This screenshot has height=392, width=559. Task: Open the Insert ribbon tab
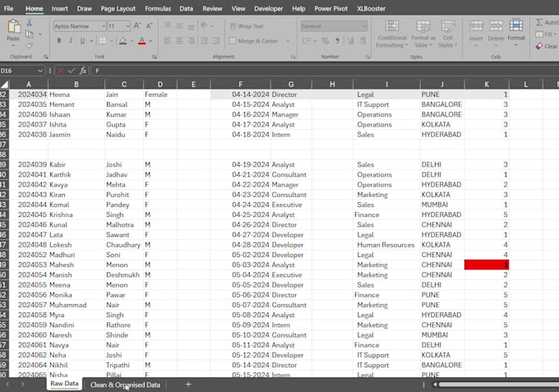(59, 8)
